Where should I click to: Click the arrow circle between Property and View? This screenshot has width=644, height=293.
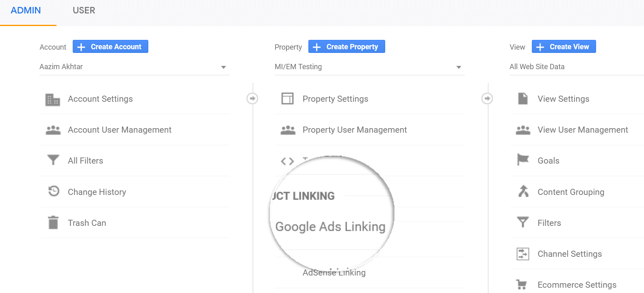pos(487,98)
